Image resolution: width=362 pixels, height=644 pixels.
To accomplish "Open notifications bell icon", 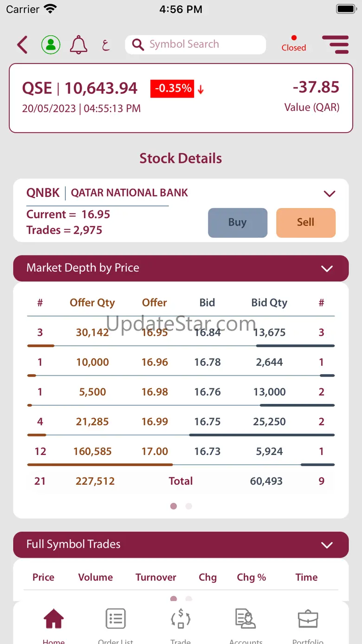I will point(78,45).
